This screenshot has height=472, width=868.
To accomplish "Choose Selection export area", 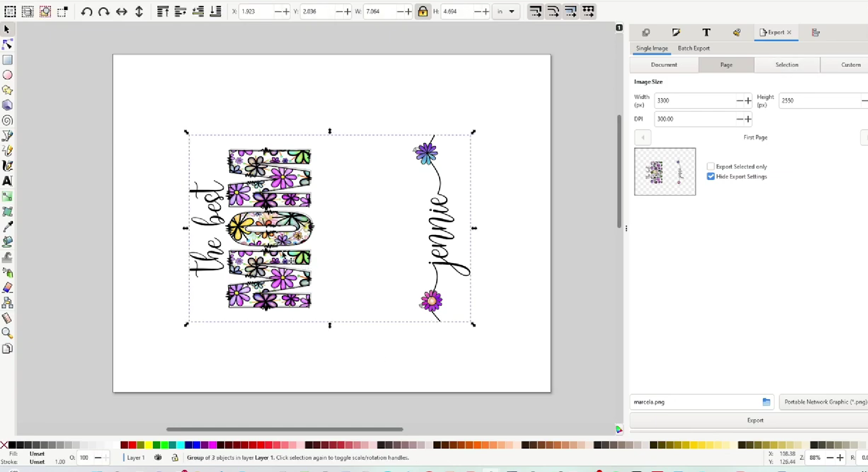I will 787,65.
